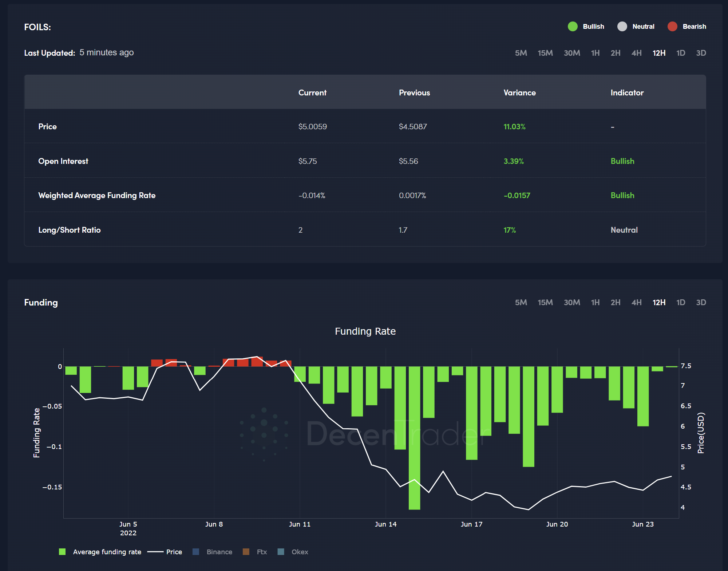Image resolution: width=728 pixels, height=571 pixels.
Task: Click the green Bullish legend circle
Action: pos(573,27)
